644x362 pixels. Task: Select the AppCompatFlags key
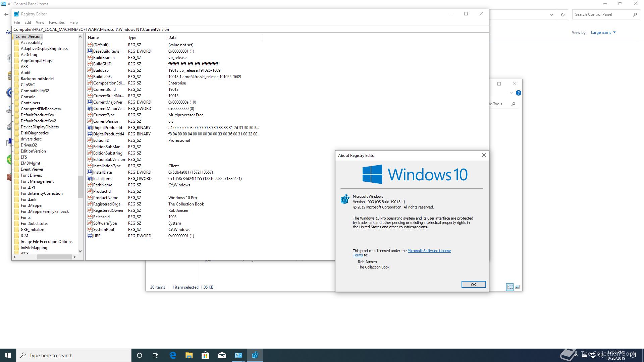36,61
